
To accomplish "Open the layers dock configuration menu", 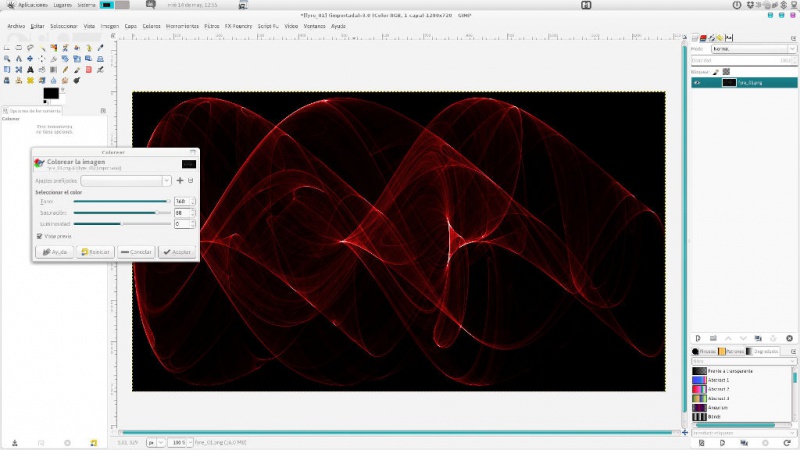I will (x=793, y=38).
